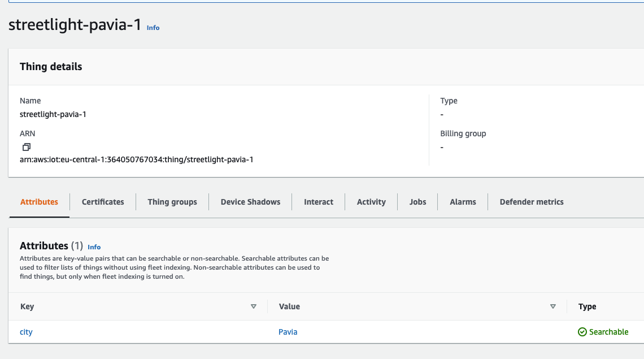Go to the Device Shadows tab
The image size is (644, 359).
point(250,202)
